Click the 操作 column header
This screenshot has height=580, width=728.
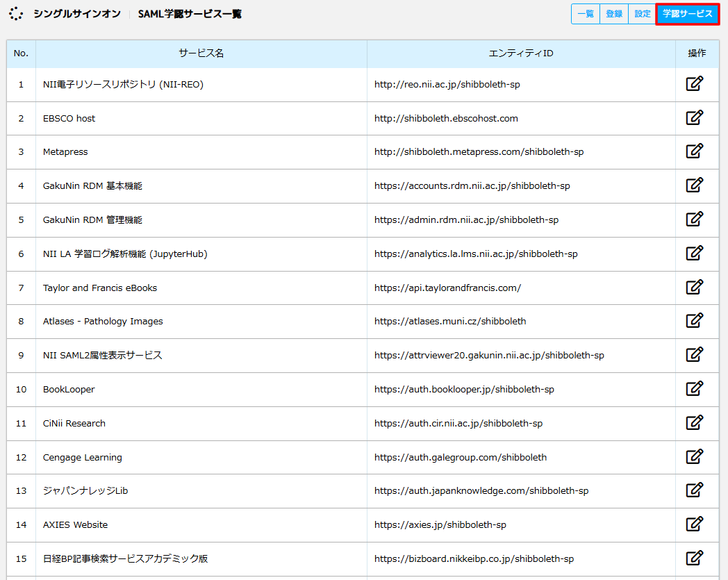point(697,53)
